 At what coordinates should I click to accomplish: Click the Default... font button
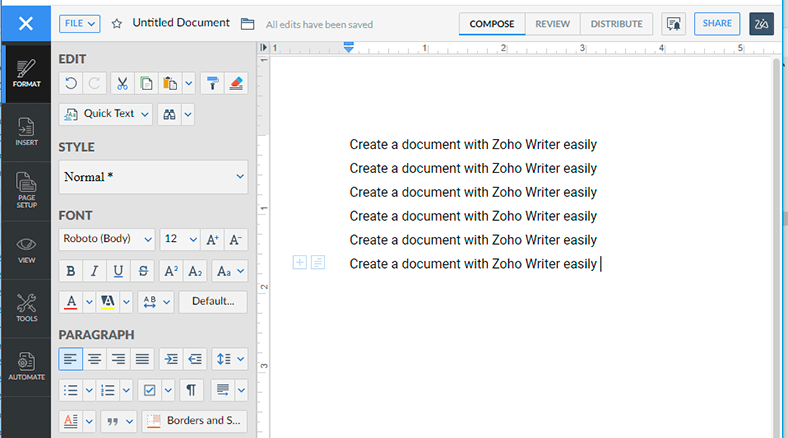point(213,302)
